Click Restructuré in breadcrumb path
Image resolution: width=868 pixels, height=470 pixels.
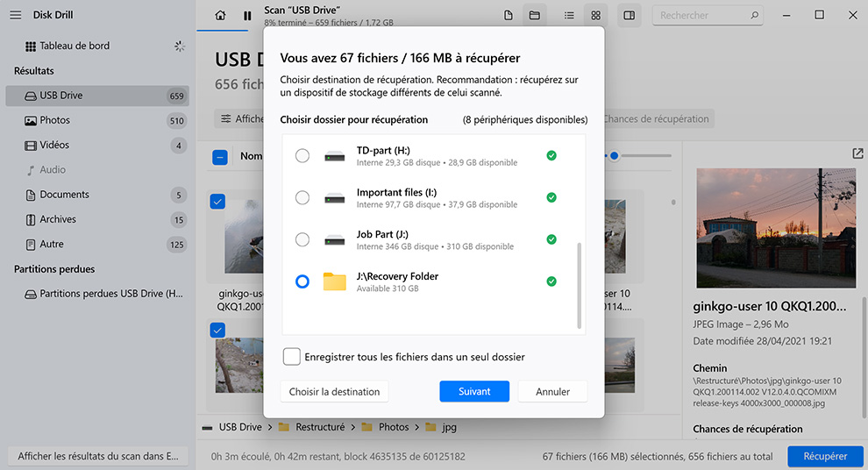click(x=320, y=427)
